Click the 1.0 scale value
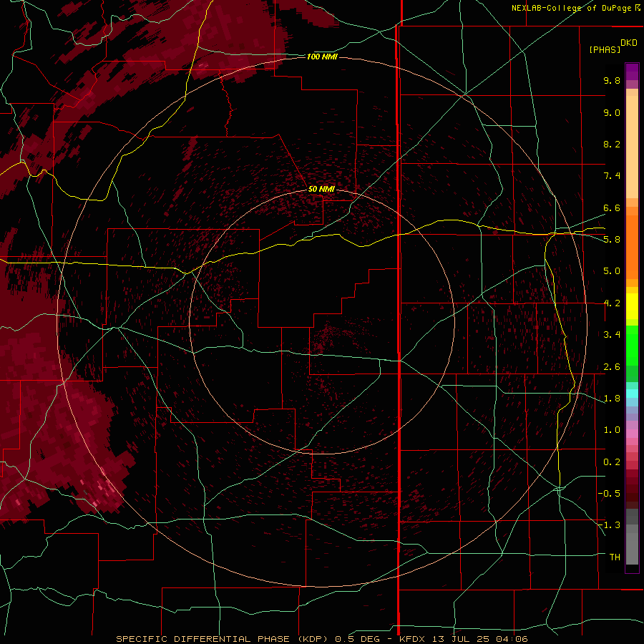 click(612, 430)
